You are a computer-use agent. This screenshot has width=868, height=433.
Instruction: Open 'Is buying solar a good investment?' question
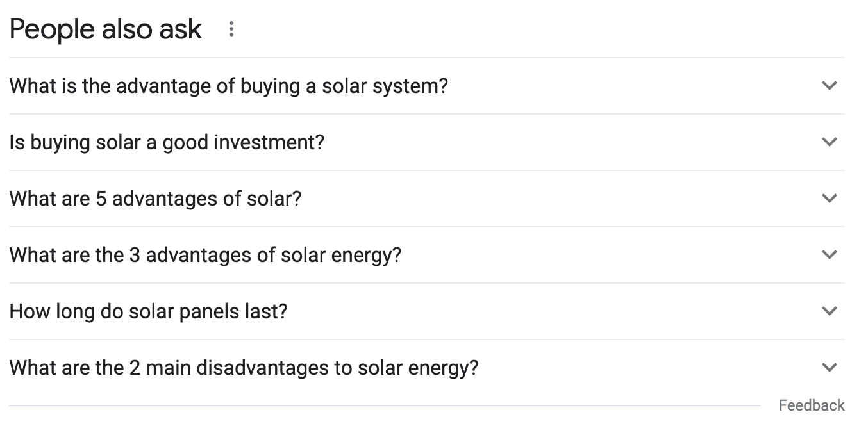click(x=167, y=142)
